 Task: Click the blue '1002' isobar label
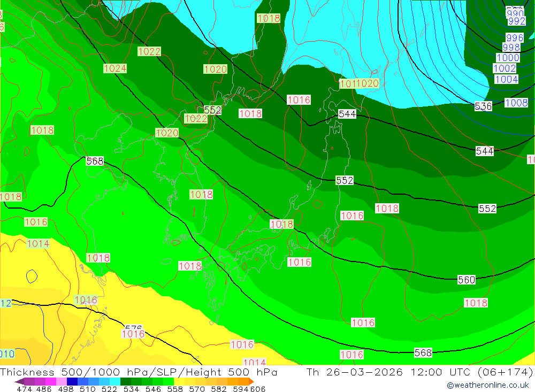pyautogui.click(x=505, y=68)
